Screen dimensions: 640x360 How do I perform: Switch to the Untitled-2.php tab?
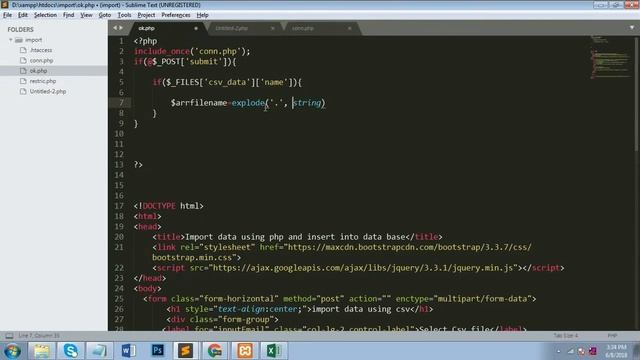tap(231, 28)
